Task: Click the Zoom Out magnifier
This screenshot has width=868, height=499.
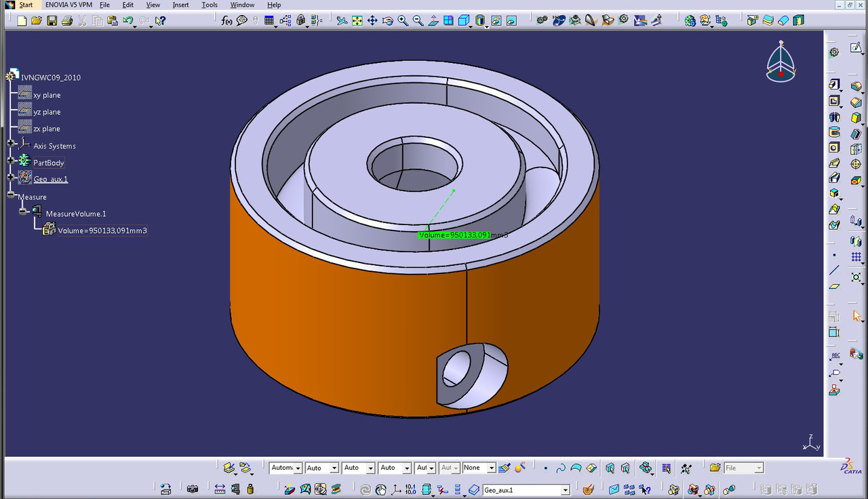Action: coord(418,21)
